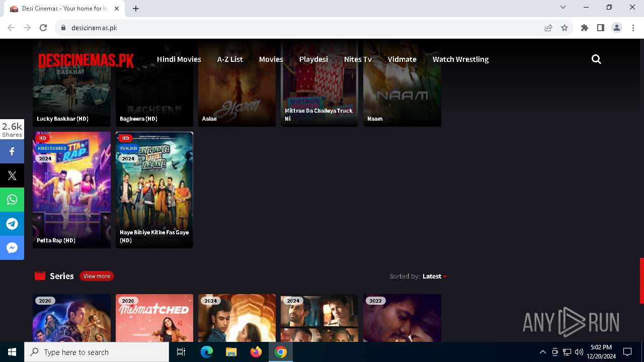Open the Petta Rap (HD) poster

(71, 190)
